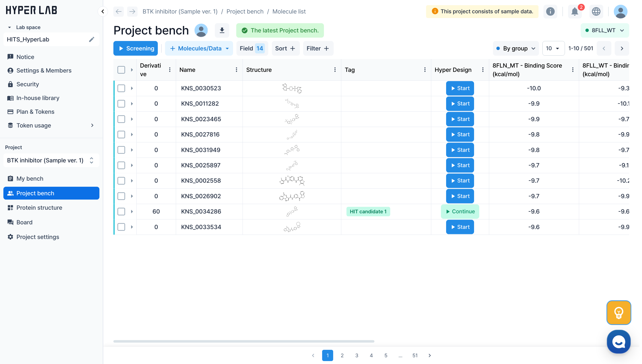Go to My bench in sidebar
Screen dimensions: 642x364
pyautogui.click(x=30, y=179)
